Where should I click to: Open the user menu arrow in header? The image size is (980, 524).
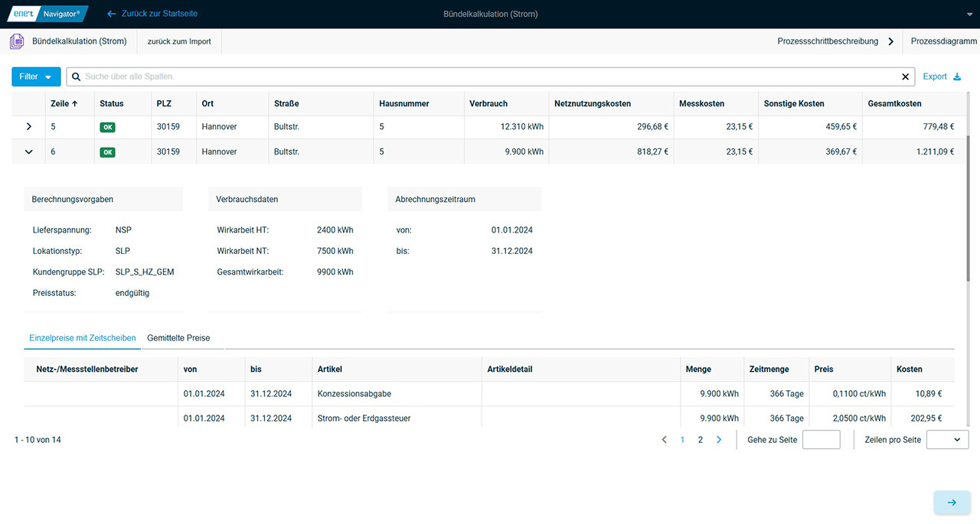coord(967,14)
